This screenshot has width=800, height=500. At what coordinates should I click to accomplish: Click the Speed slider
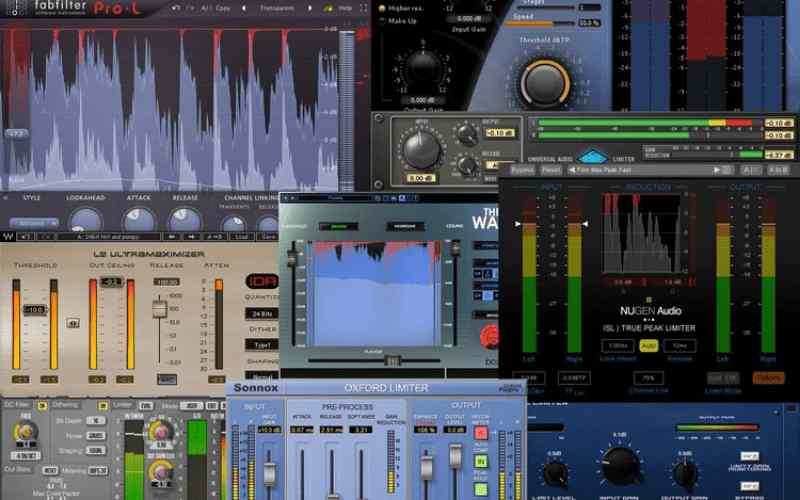[x=540, y=23]
